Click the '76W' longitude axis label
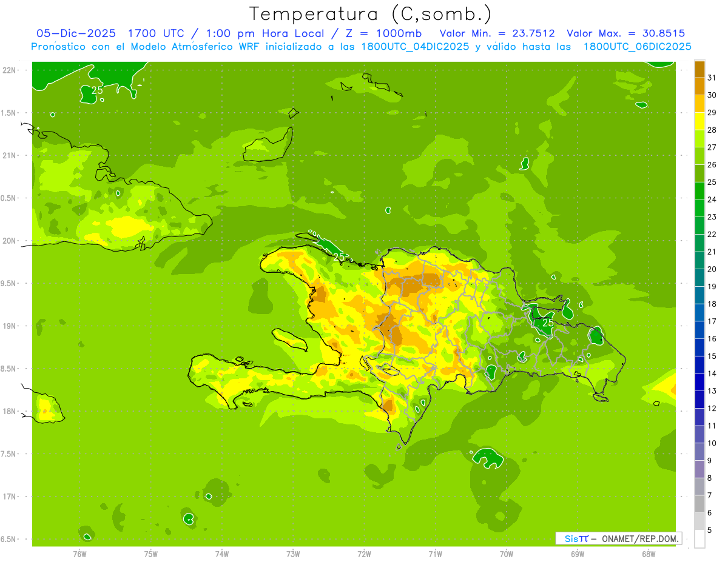 79,554
